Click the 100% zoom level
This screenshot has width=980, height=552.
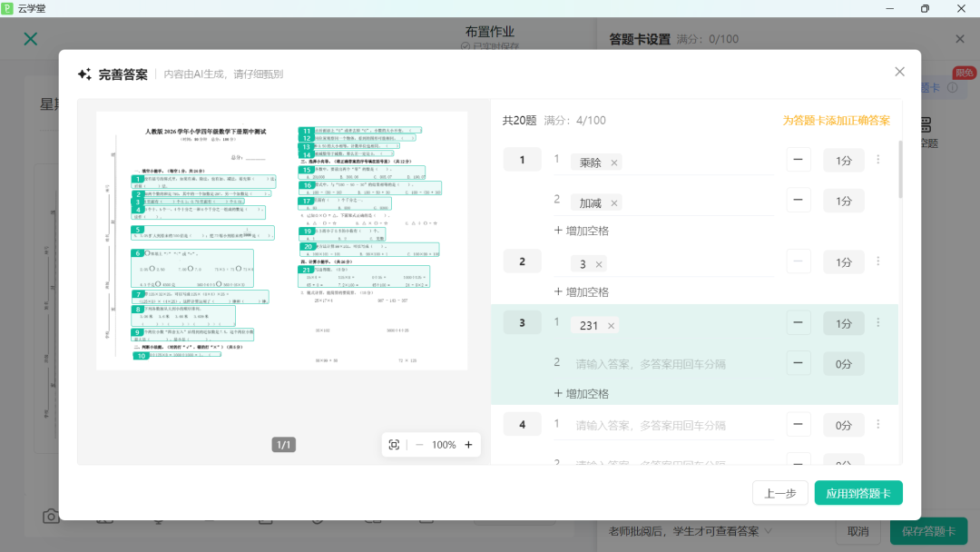444,445
